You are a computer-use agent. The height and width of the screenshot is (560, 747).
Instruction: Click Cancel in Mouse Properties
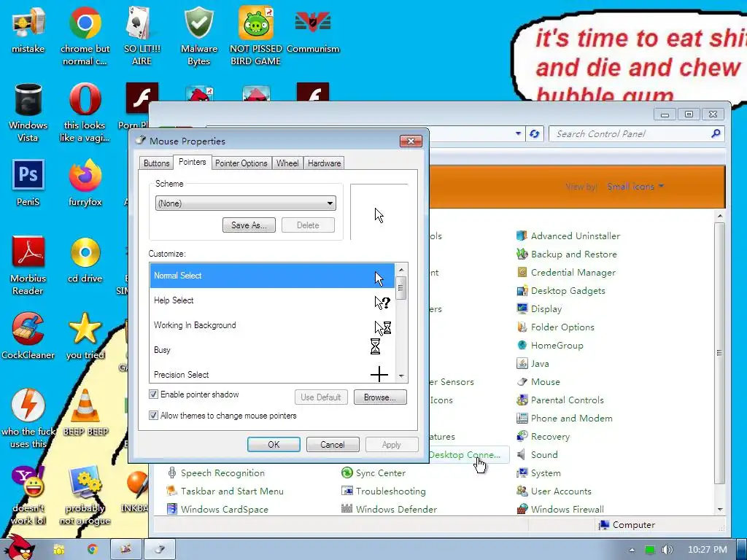point(332,444)
